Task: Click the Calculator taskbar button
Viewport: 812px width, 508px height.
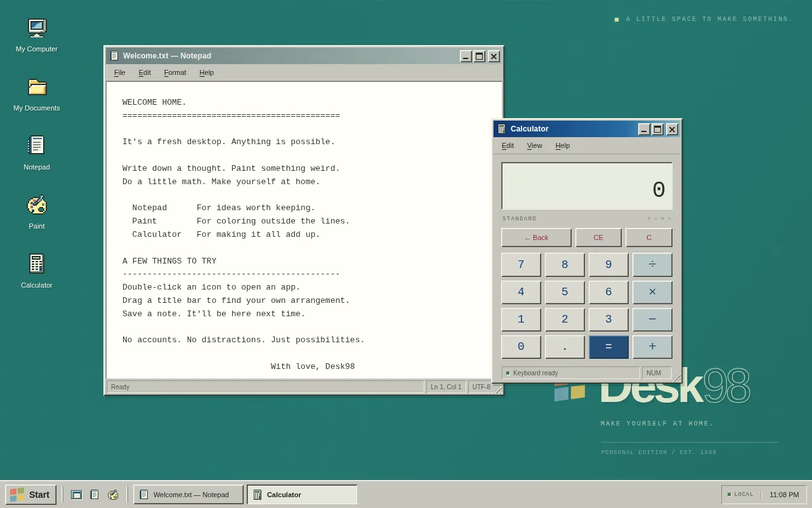Action: (302, 495)
